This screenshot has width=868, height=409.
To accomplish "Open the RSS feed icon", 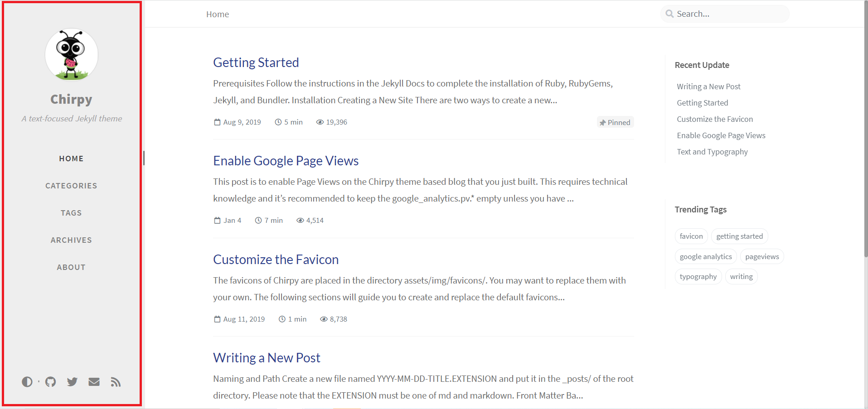I will pos(116,382).
